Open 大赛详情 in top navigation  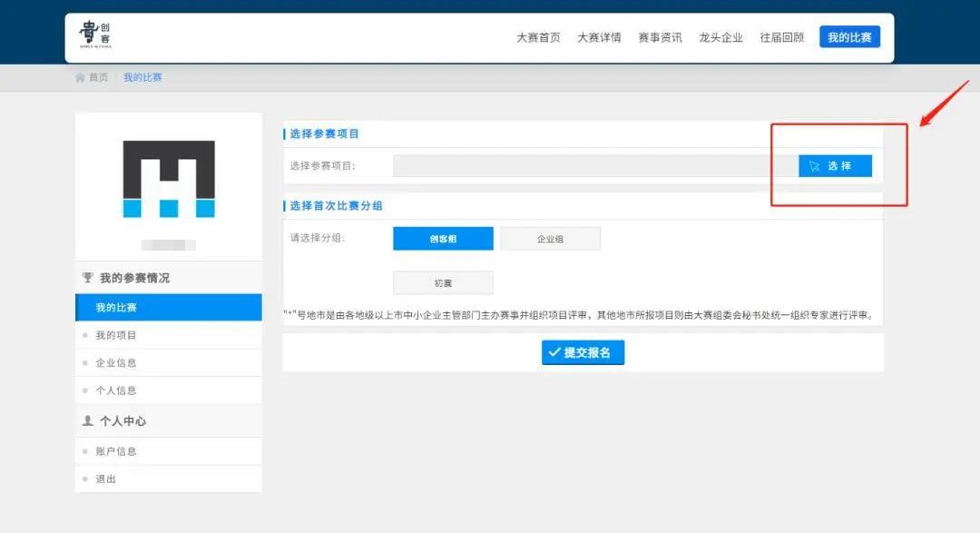click(599, 37)
